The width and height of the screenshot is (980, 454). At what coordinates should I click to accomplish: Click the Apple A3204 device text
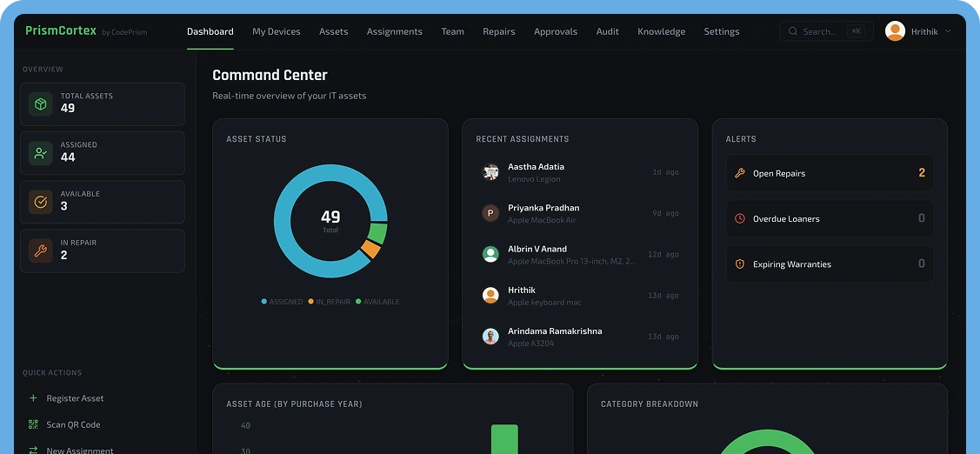point(530,344)
